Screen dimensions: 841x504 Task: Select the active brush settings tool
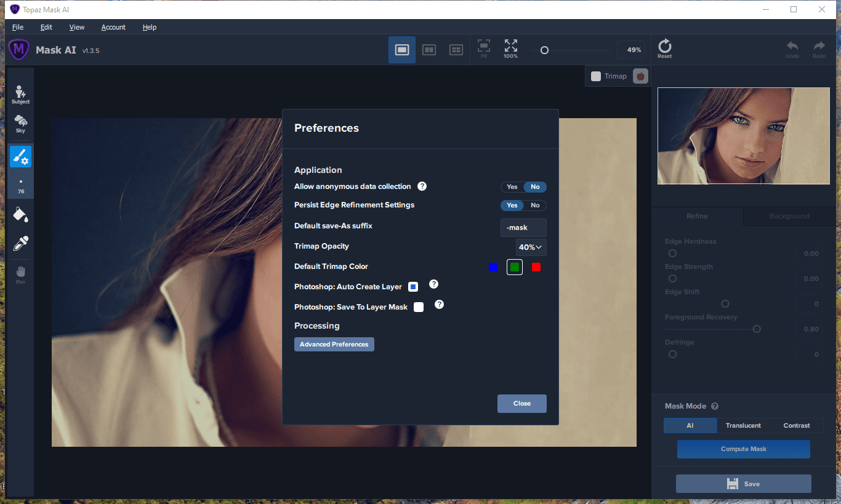point(20,157)
